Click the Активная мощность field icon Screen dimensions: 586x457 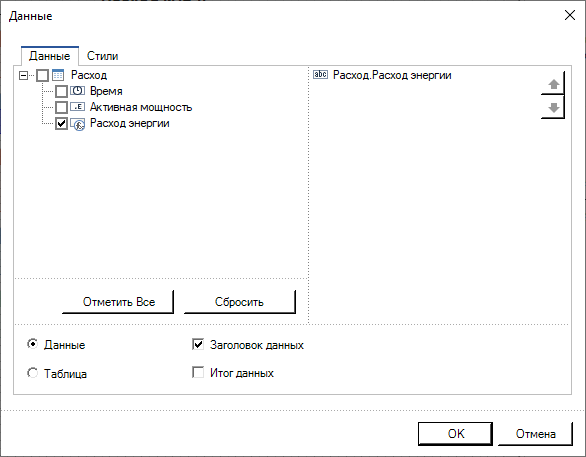click(x=77, y=107)
